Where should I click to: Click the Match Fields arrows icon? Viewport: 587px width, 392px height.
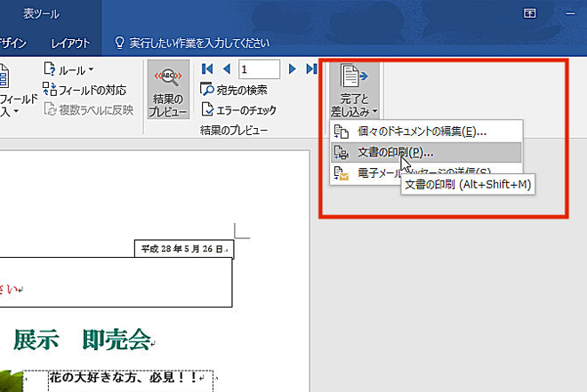pyautogui.click(x=50, y=90)
